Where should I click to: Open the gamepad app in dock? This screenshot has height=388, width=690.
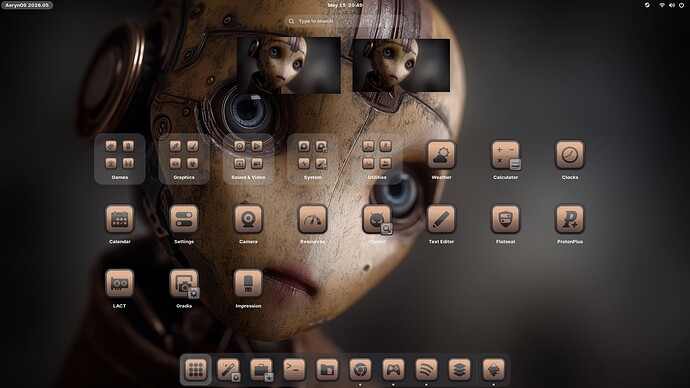(393, 370)
